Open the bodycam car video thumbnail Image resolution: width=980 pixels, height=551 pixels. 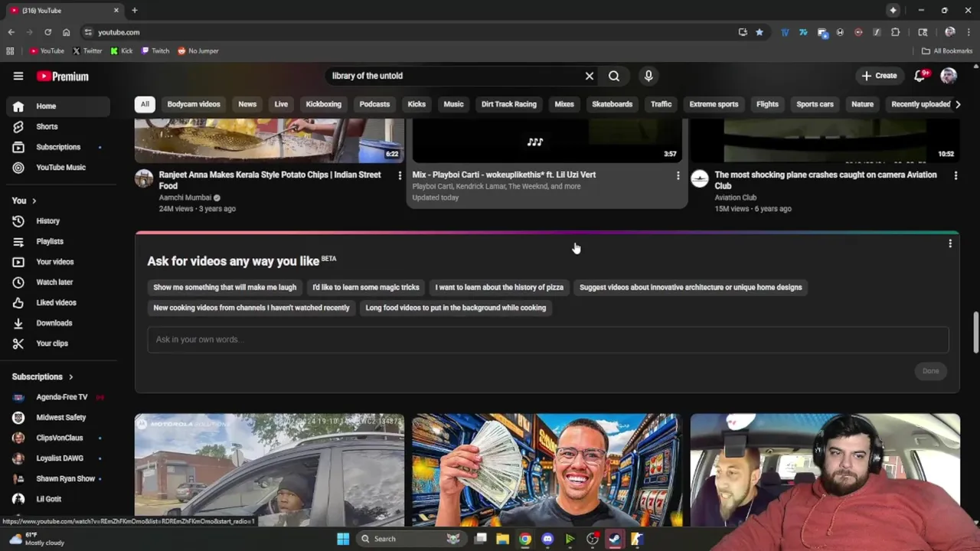pos(269,470)
